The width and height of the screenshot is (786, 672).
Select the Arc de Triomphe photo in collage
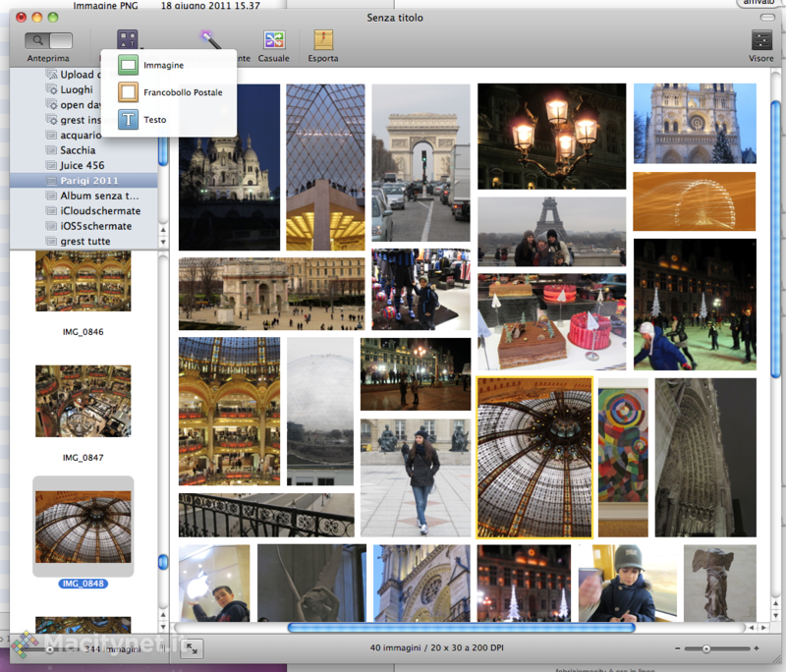coord(421,162)
